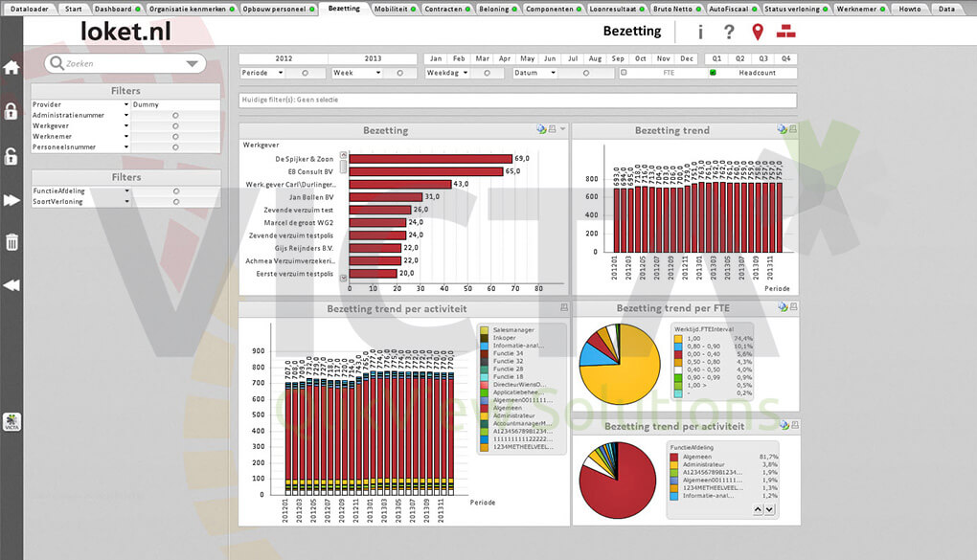
Task: Clear selections with the trash bin icon
Action: coord(11,241)
